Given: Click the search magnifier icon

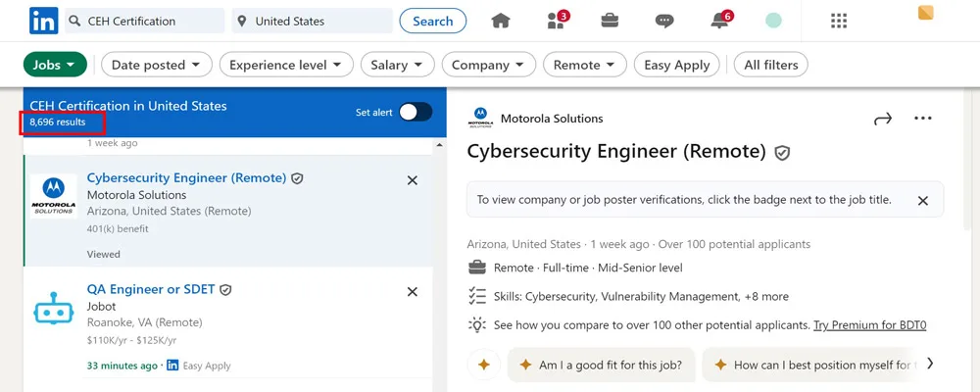Looking at the screenshot, I should [x=75, y=22].
